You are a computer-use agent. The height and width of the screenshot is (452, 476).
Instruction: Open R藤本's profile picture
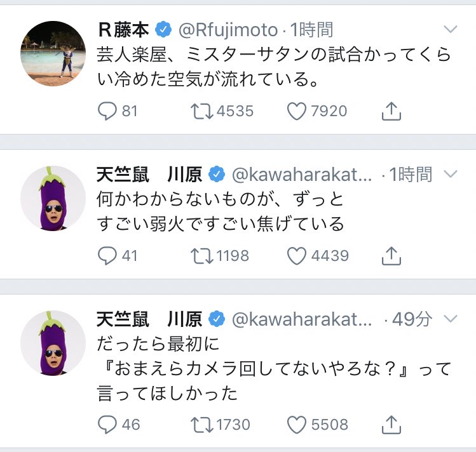(53, 52)
